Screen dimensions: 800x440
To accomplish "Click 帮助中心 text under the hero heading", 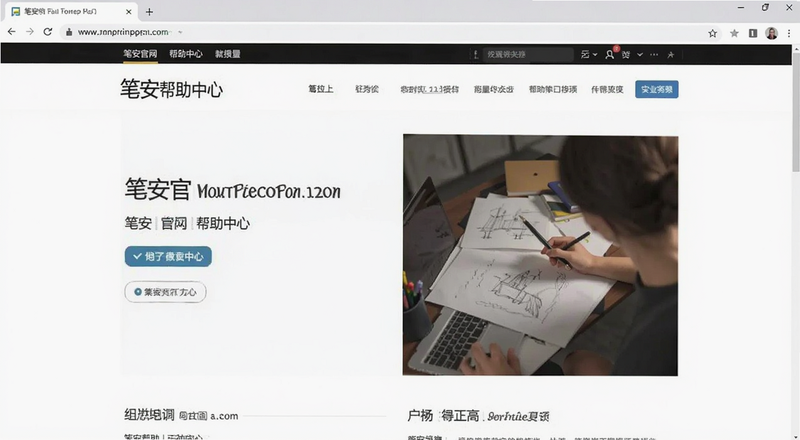I will 223,223.
